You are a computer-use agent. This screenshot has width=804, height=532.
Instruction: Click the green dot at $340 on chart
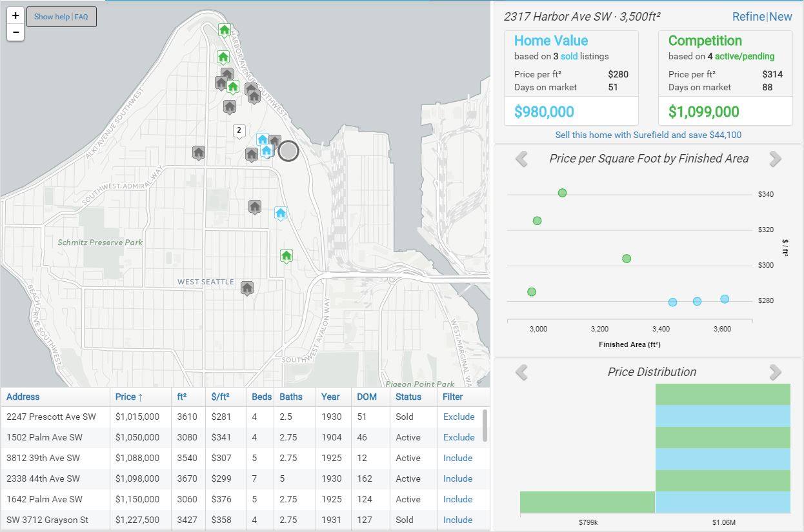point(562,193)
